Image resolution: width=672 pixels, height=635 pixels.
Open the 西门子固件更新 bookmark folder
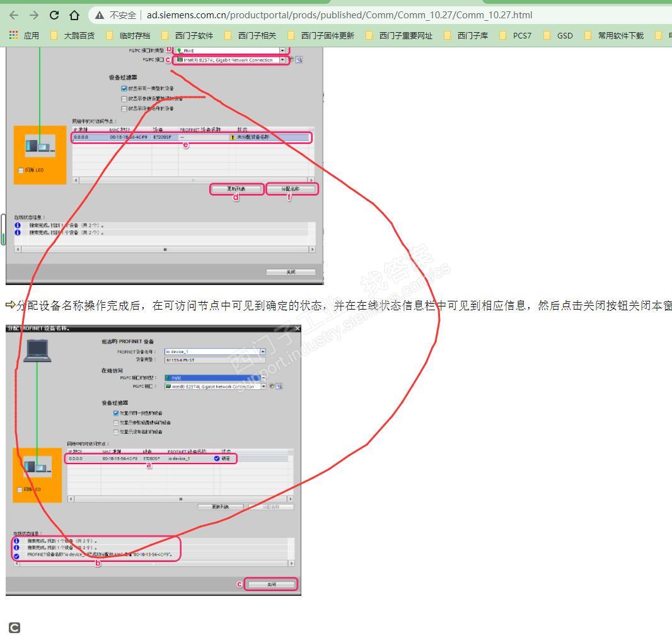tap(321, 35)
